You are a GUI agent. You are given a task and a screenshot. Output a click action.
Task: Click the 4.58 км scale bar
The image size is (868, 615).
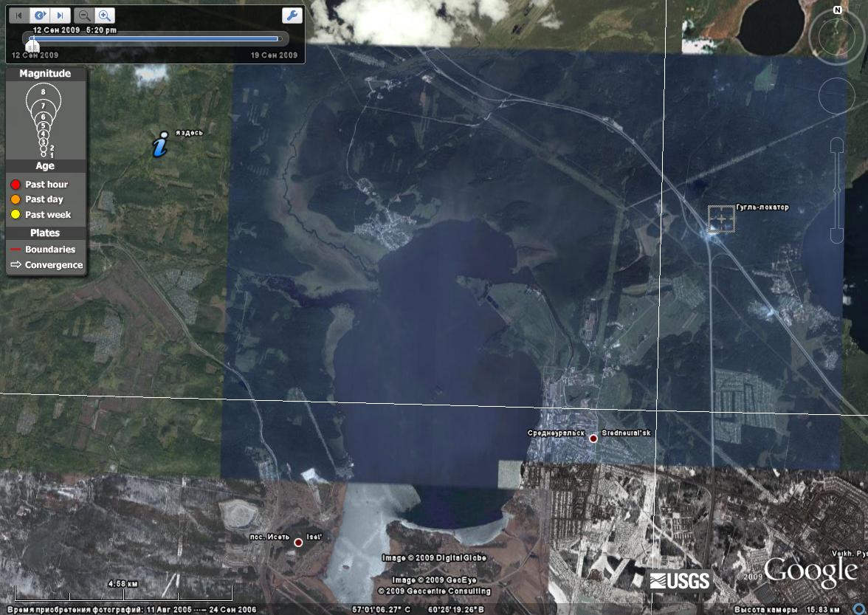(x=123, y=592)
